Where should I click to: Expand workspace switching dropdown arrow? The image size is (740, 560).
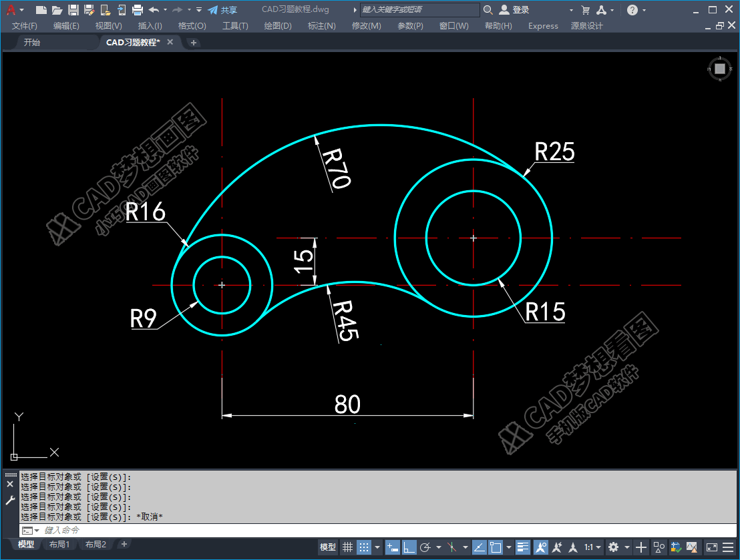coord(626,547)
